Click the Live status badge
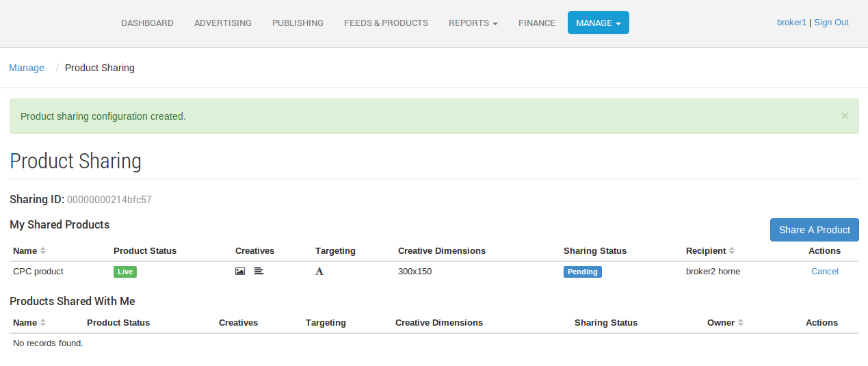This screenshot has height=366, width=868. (125, 272)
